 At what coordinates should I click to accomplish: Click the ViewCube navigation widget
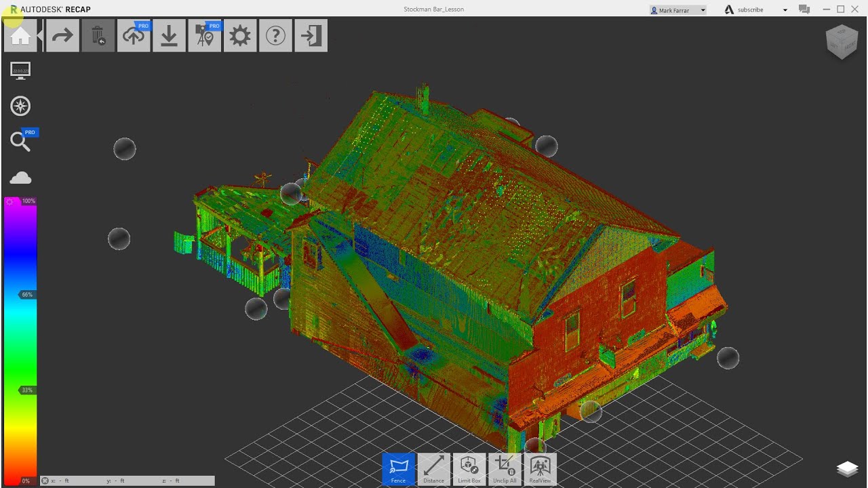(x=842, y=42)
